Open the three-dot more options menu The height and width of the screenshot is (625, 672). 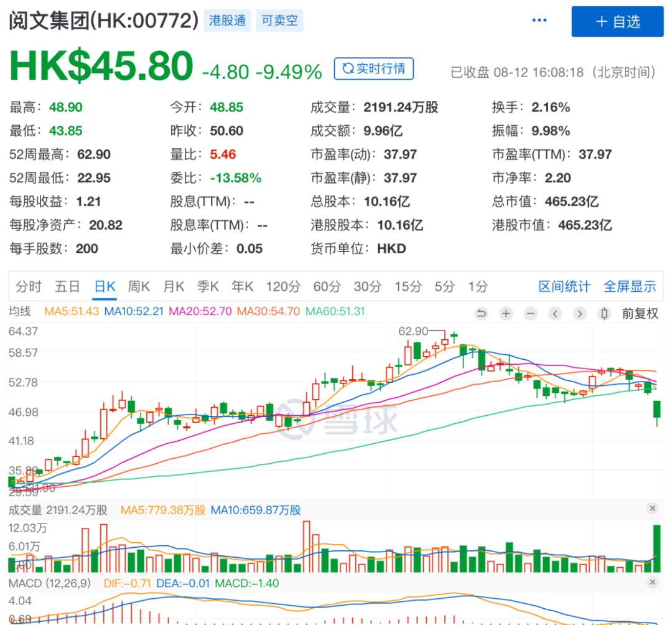[x=539, y=21]
